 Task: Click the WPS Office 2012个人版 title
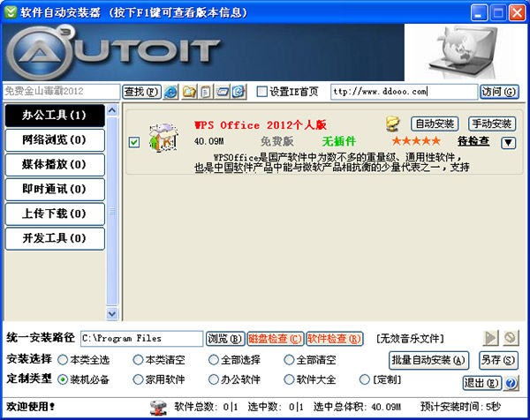coord(261,125)
